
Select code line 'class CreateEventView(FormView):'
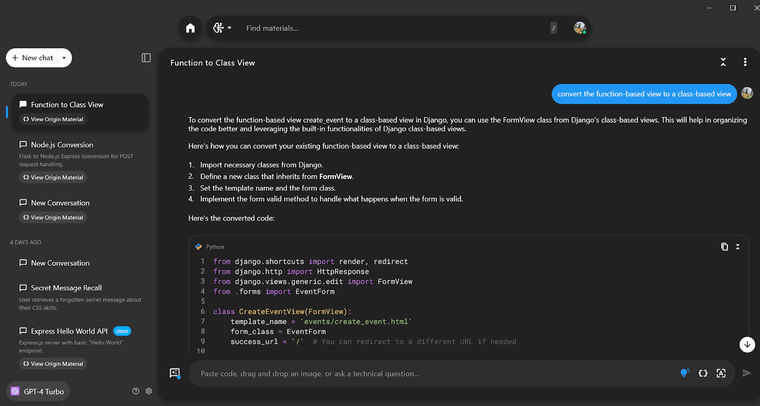point(282,312)
